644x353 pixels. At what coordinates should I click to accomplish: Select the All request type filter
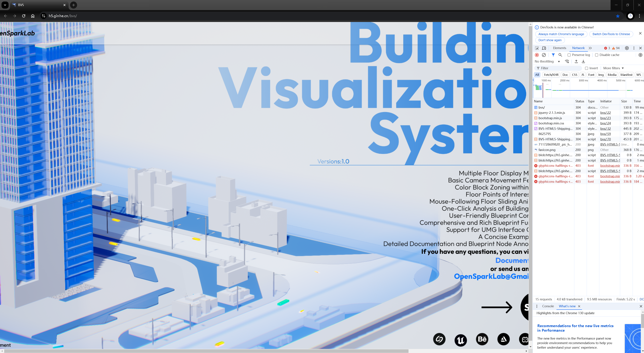click(537, 75)
